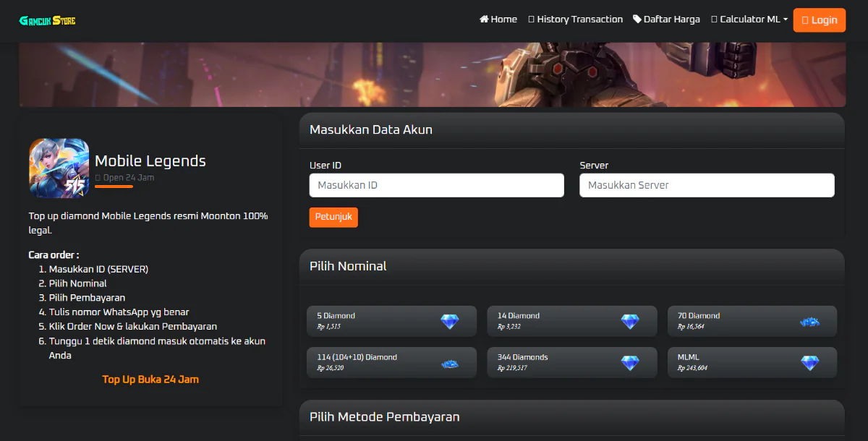
Task: Select the 114 (104+10) Diamond package
Action: coord(392,362)
